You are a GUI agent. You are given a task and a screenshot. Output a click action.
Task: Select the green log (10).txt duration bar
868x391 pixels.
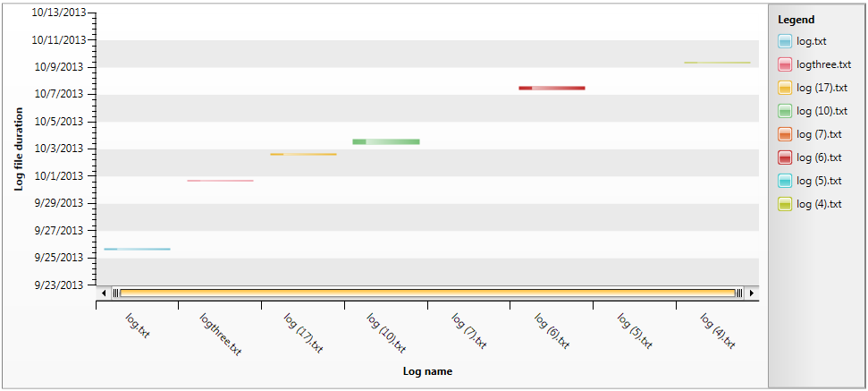(x=385, y=141)
